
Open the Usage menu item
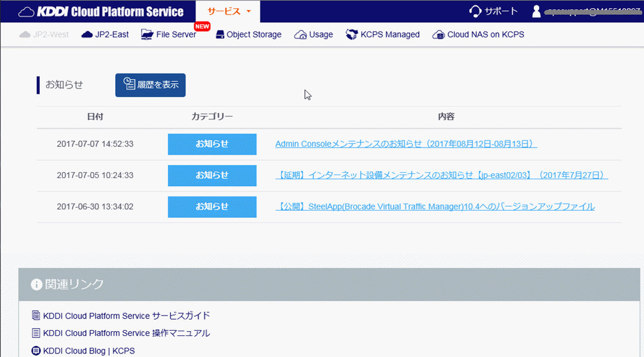click(x=313, y=35)
